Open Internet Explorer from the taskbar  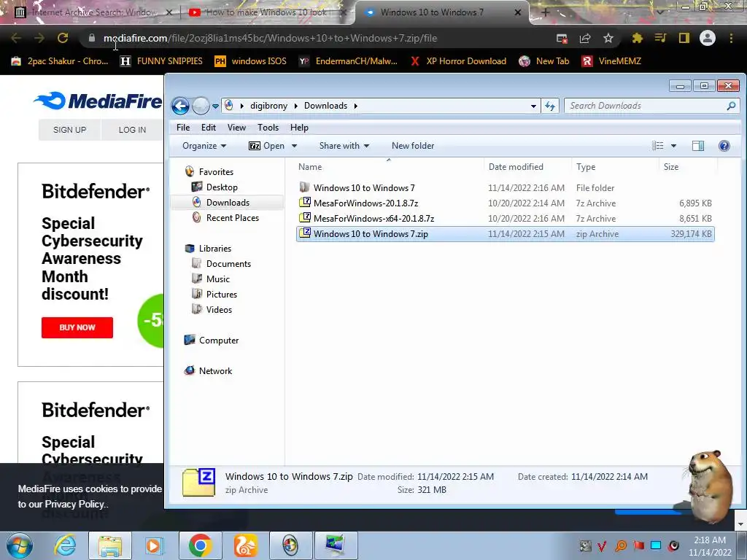(65, 545)
